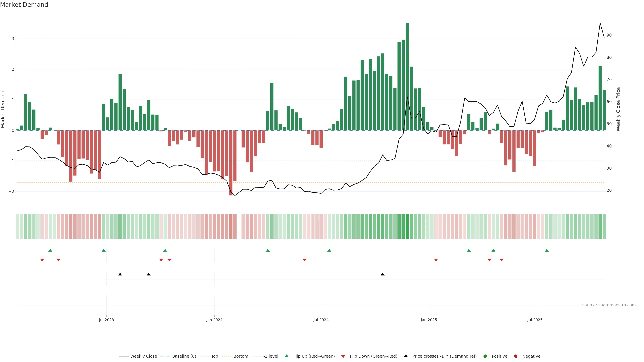Click the green Flip Up triangle legend icon

pyautogui.click(x=286, y=356)
